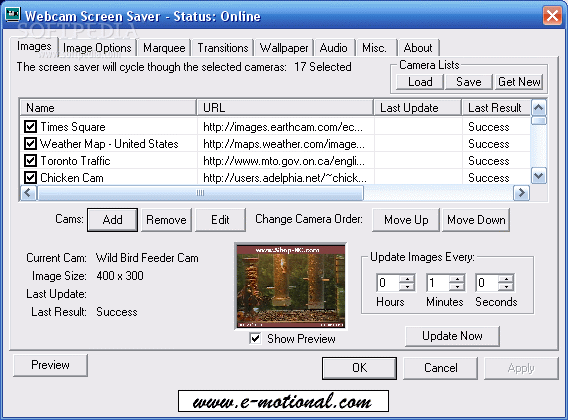The width and height of the screenshot is (568, 420).
Task: Uncheck the Times Square camera
Action: pos(30,126)
